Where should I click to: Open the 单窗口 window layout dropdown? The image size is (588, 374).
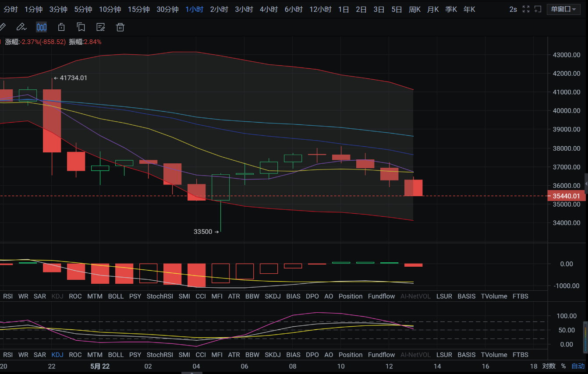click(x=563, y=9)
